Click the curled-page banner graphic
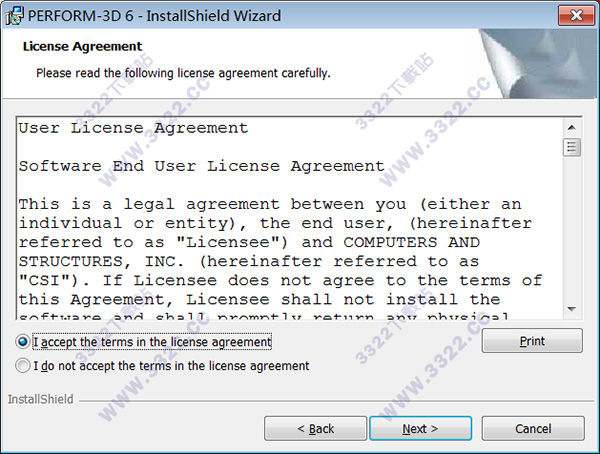The image size is (600, 454). pyautogui.click(x=539, y=64)
